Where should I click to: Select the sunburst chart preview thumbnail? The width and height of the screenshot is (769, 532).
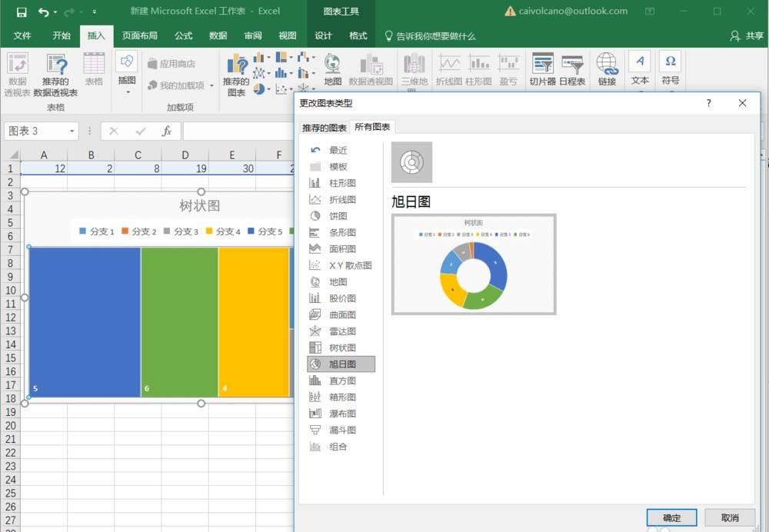pyautogui.click(x=473, y=265)
